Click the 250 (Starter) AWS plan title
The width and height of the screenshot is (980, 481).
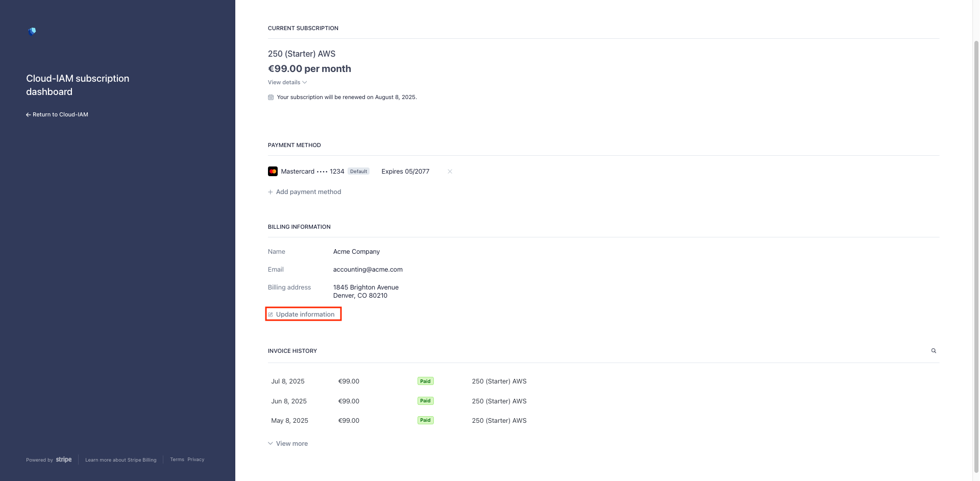(302, 54)
